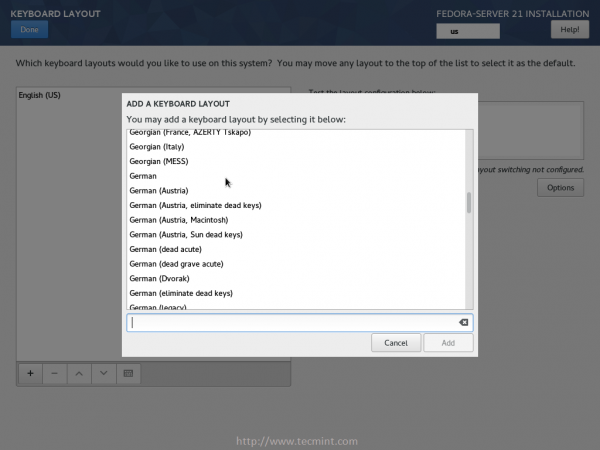This screenshot has height=450, width=600.
Task: Cancel the add keyboard layout dialog
Action: click(395, 343)
